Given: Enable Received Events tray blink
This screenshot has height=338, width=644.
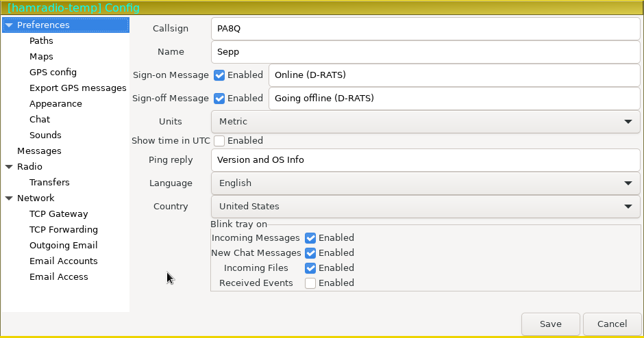Looking at the screenshot, I should (310, 283).
